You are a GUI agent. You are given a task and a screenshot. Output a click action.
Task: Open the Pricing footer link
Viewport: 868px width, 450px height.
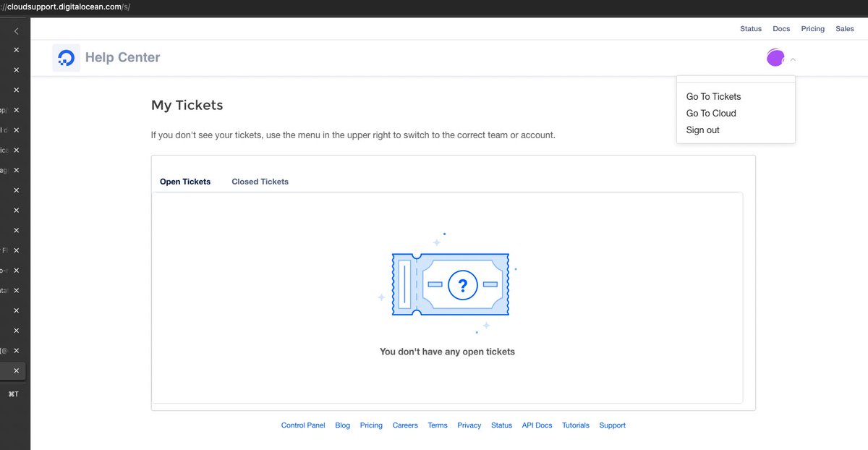tap(371, 425)
